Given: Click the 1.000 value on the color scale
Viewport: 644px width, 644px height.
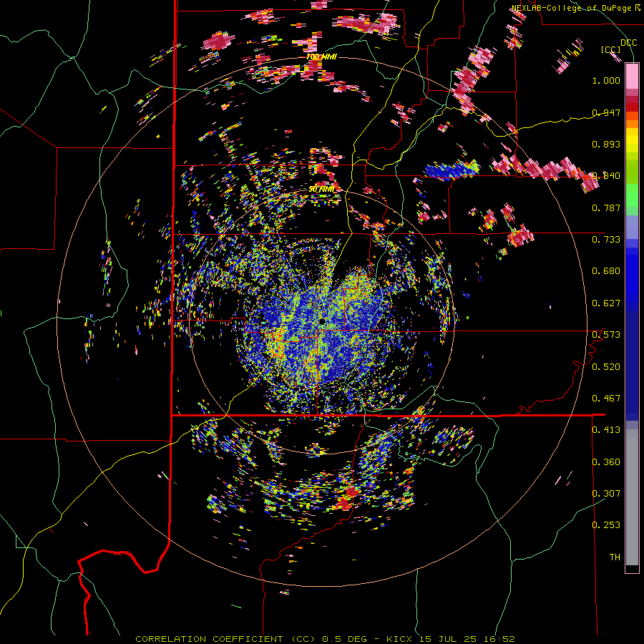Looking at the screenshot, I should tap(606, 80).
